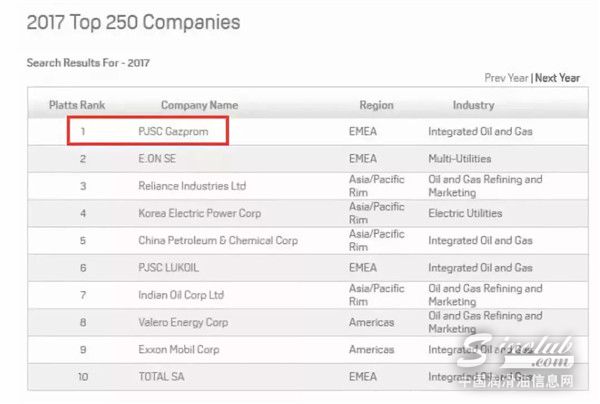Click Korea Electric Power Corp
The image size is (600, 404).
[x=200, y=213]
